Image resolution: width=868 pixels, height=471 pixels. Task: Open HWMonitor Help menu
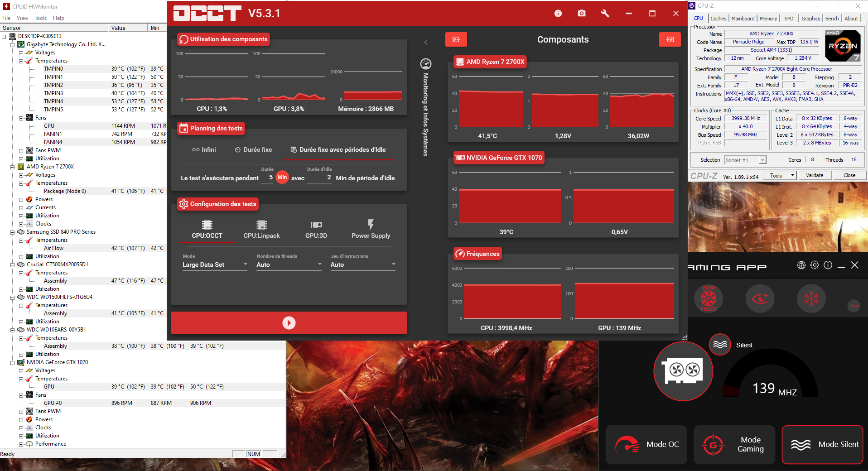58,18
